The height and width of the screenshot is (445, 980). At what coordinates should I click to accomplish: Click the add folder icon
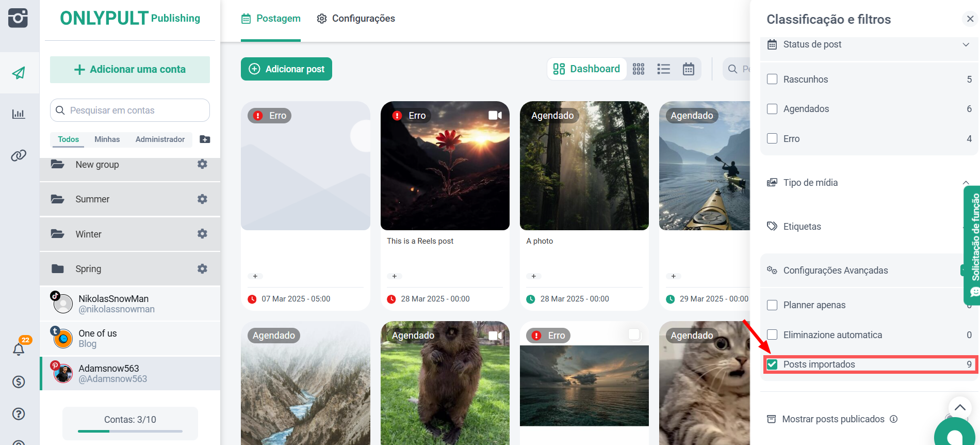205,139
